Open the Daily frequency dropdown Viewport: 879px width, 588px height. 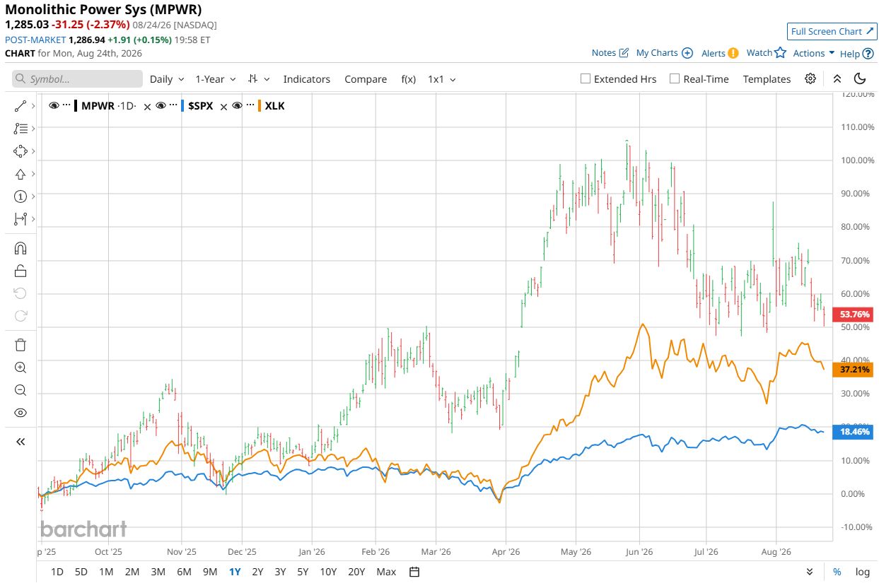tap(167, 79)
